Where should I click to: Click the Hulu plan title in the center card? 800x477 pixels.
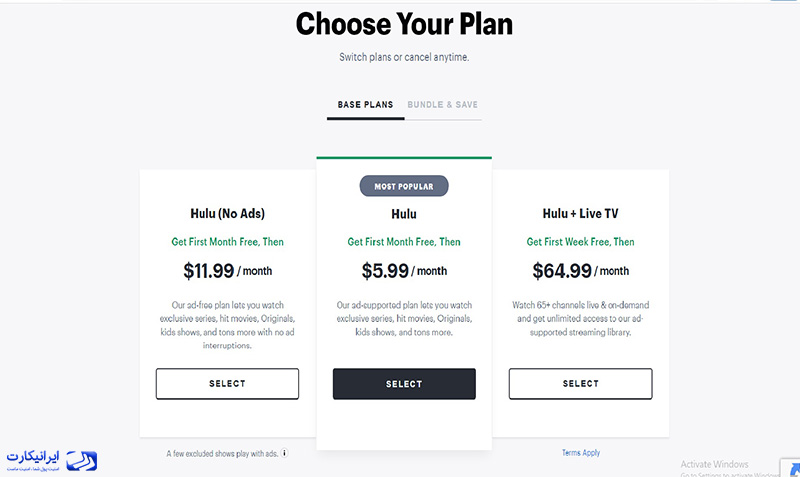[404, 214]
